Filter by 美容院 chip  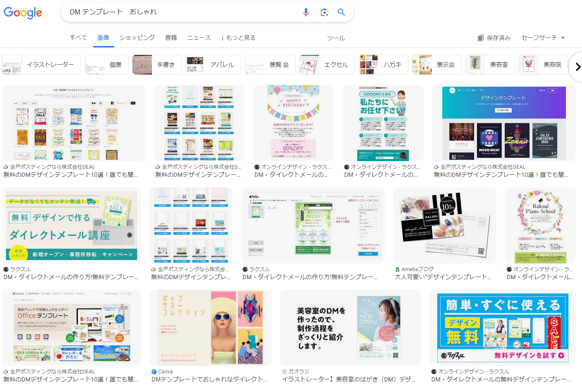pyautogui.click(x=543, y=65)
